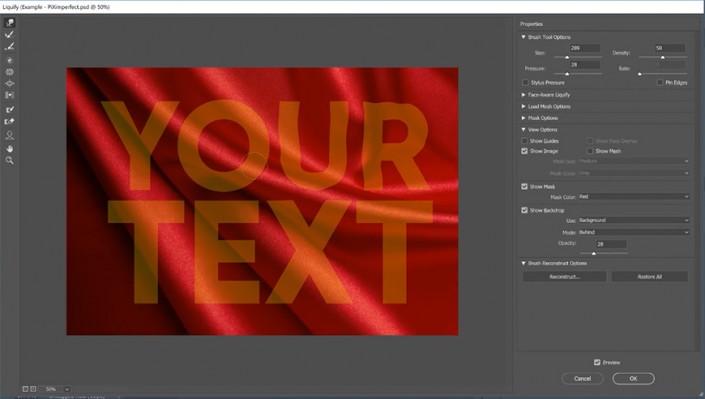Select the Reconstruct tool

[9, 35]
